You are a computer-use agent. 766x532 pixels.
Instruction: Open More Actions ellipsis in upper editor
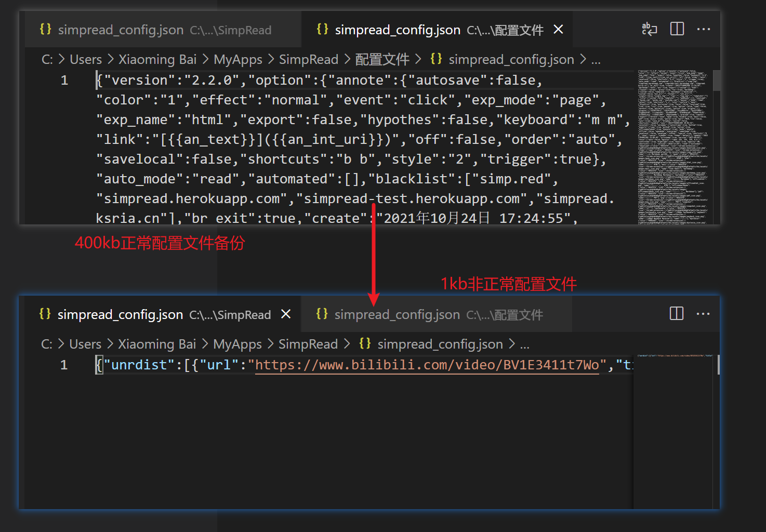[x=704, y=29]
